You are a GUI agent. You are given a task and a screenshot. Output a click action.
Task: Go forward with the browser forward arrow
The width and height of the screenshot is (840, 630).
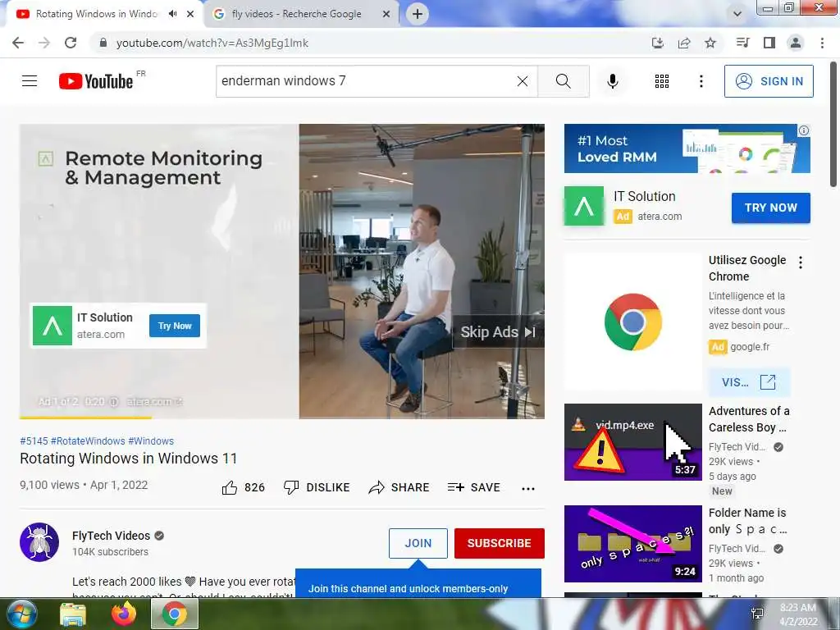point(44,43)
